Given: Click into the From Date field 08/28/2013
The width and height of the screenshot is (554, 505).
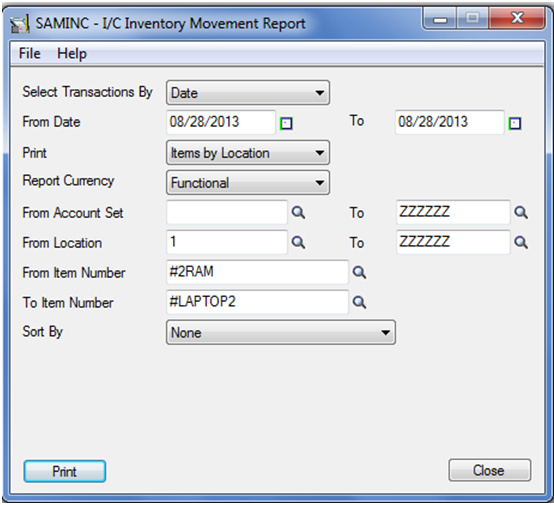Looking at the screenshot, I should tap(221, 122).
